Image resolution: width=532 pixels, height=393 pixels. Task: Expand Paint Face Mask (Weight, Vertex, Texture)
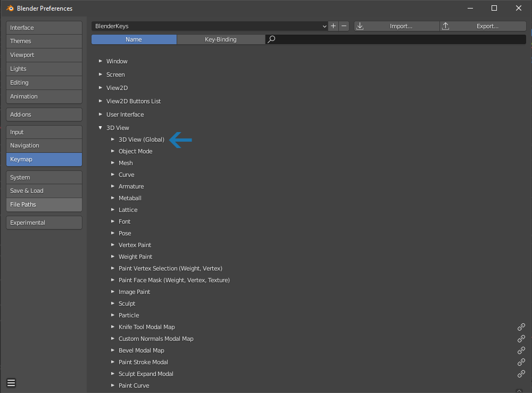[113, 280]
